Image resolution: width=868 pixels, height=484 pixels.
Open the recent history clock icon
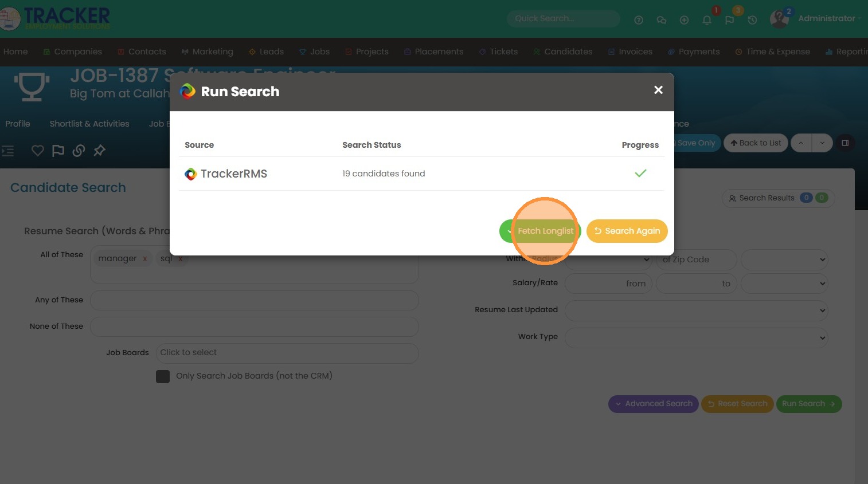click(x=752, y=20)
